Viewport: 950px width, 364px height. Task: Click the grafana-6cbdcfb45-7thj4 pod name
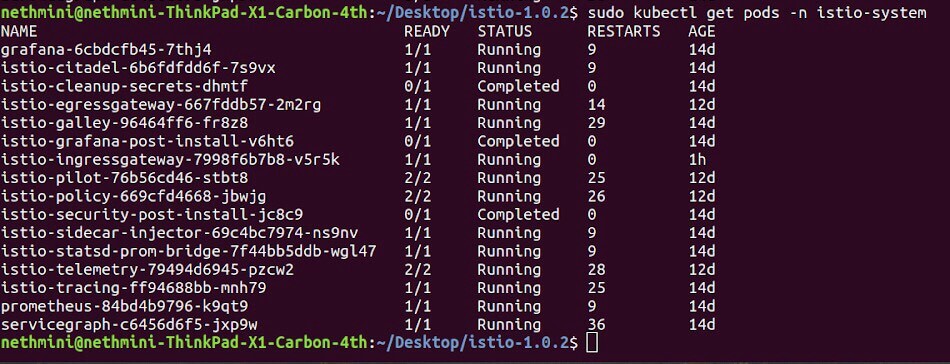tap(106, 49)
